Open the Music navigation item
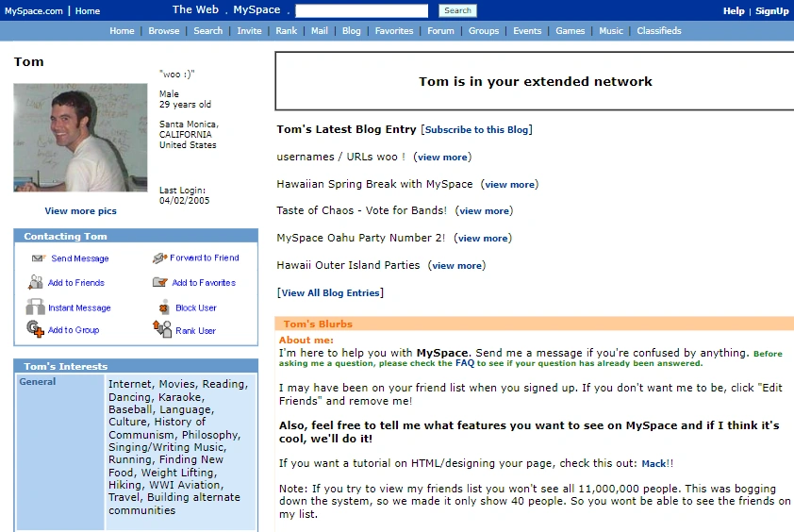794x532 pixels. (x=611, y=31)
